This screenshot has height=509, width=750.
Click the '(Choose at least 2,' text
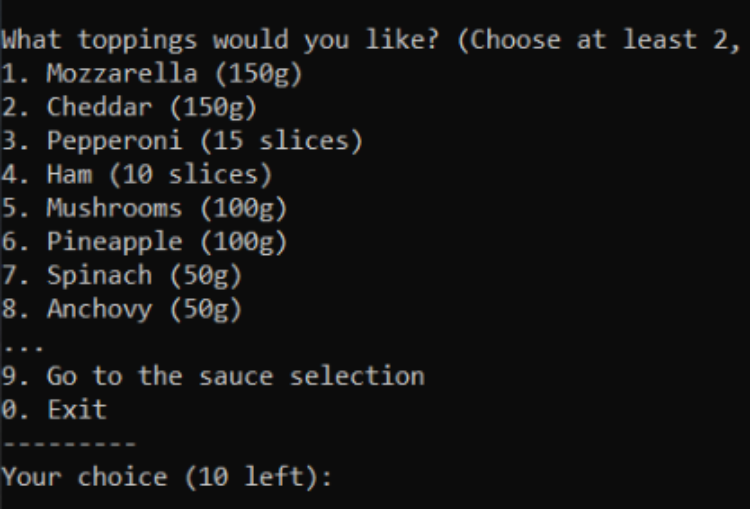coord(599,40)
